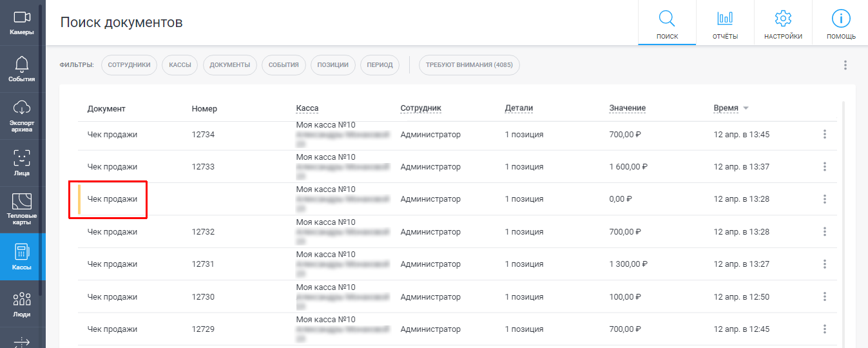Click time 12 апр. в 13:45
This screenshot has width=868, height=348.
pos(742,135)
